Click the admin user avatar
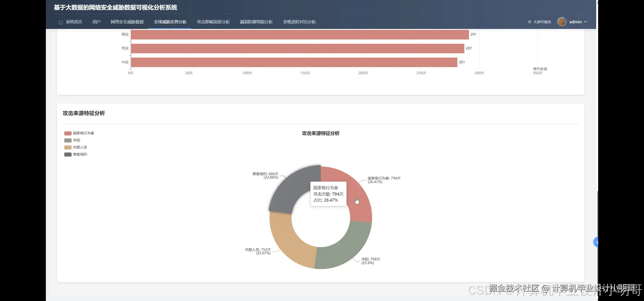The width and height of the screenshot is (644, 301). pyautogui.click(x=562, y=22)
